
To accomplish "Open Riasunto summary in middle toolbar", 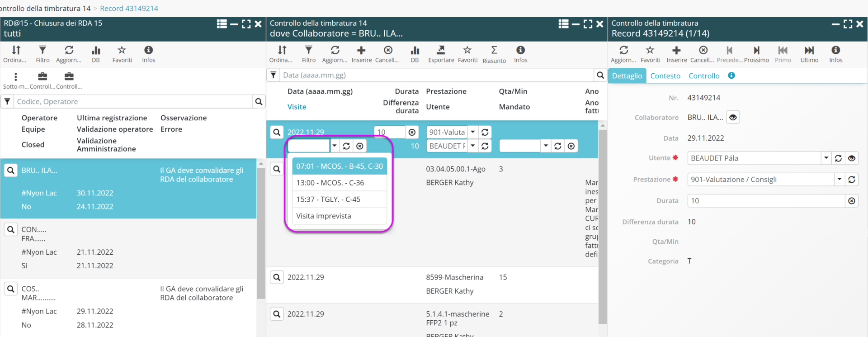I will [494, 50].
